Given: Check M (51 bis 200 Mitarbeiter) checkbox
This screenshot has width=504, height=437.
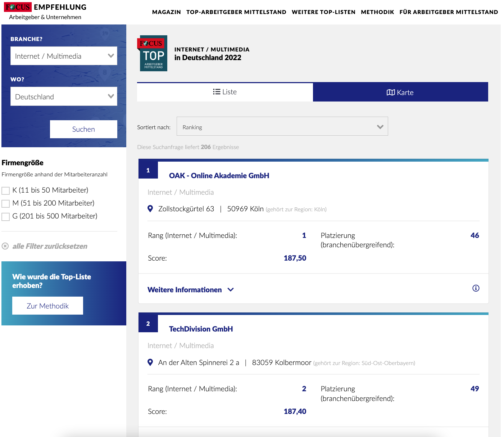Looking at the screenshot, I should pos(6,203).
